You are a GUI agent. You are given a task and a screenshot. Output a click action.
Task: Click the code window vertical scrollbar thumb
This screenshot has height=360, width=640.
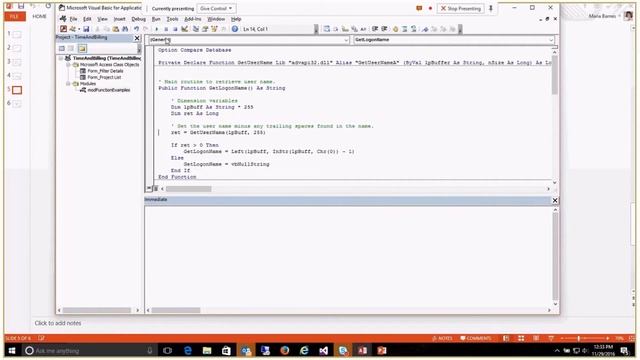(555, 74)
